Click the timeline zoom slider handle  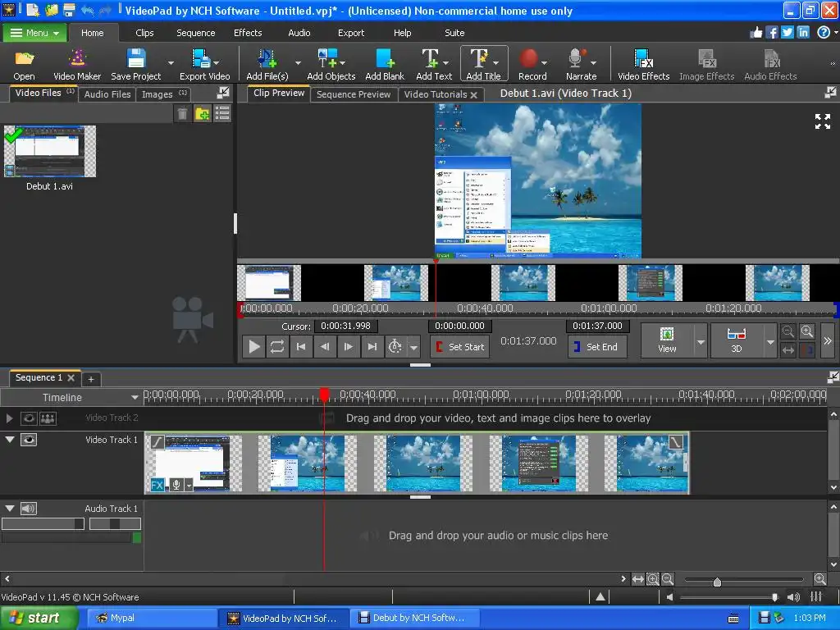pos(717,582)
